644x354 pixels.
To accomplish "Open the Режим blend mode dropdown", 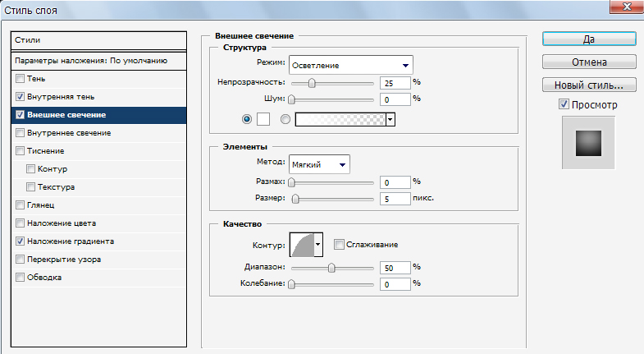I will pyautogui.click(x=350, y=65).
